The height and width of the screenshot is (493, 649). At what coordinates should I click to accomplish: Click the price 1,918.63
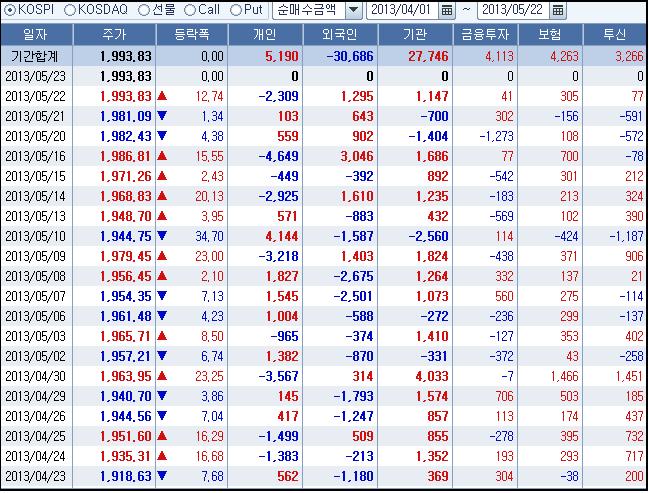(x=126, y=476)
